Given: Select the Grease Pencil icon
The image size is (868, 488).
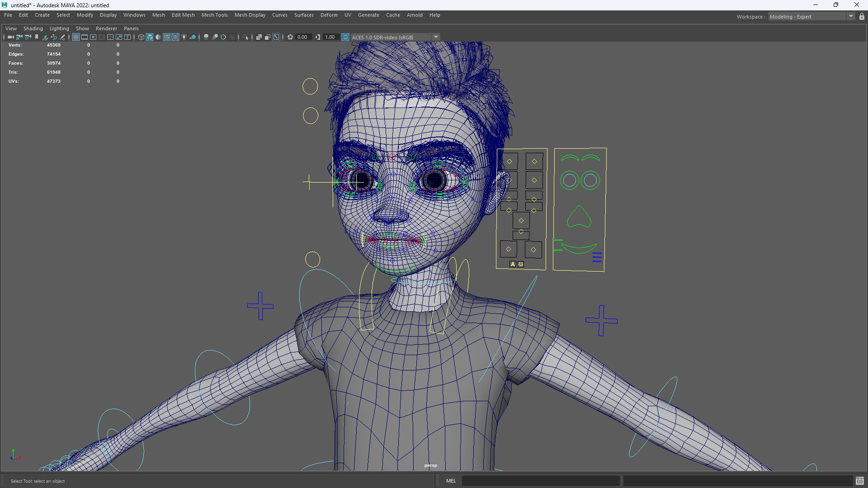Looking at the screenshot, I should [x=62, y=37].
